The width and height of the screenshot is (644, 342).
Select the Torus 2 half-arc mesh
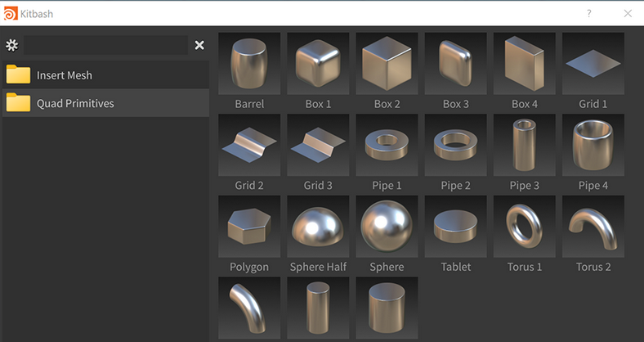tap(593, 226)
